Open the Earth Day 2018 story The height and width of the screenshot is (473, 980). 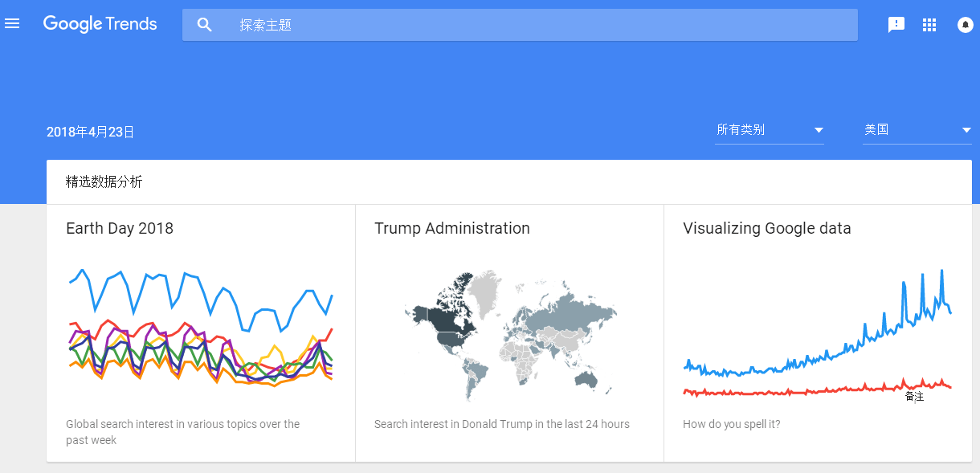pyautogui.click(x=120, y=229)
